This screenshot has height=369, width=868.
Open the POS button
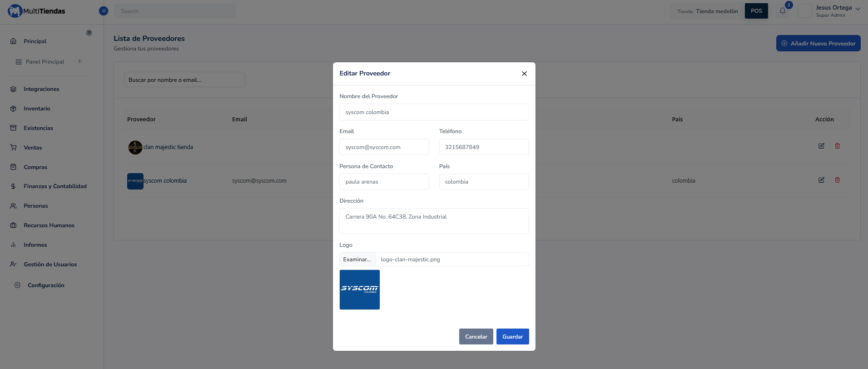click(x=756, y=11)
